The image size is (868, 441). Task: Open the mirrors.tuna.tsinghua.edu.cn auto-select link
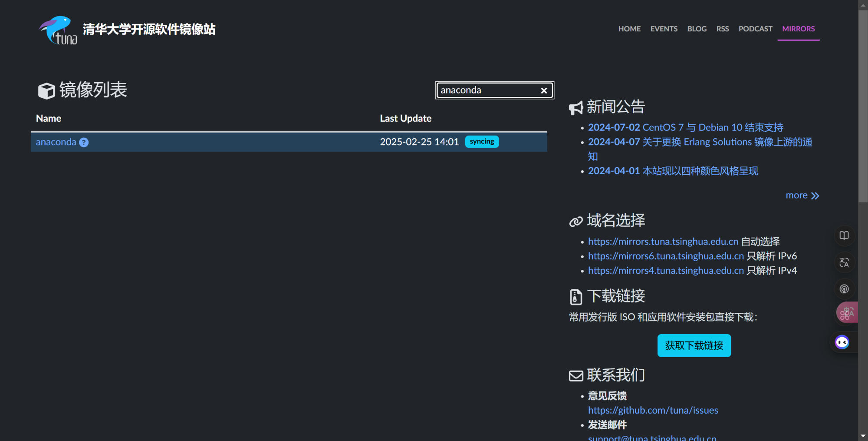coord(663,242)
